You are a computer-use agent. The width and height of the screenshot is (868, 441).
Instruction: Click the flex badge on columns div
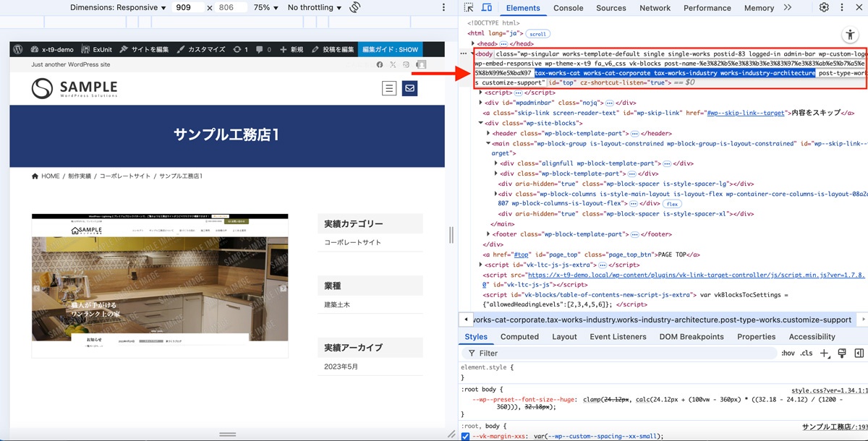[671, 204]
